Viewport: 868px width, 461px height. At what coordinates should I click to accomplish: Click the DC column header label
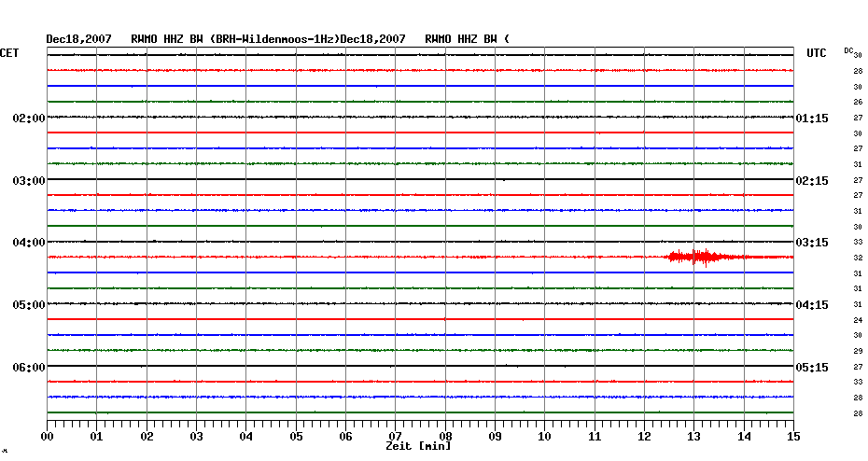(848, 51)
